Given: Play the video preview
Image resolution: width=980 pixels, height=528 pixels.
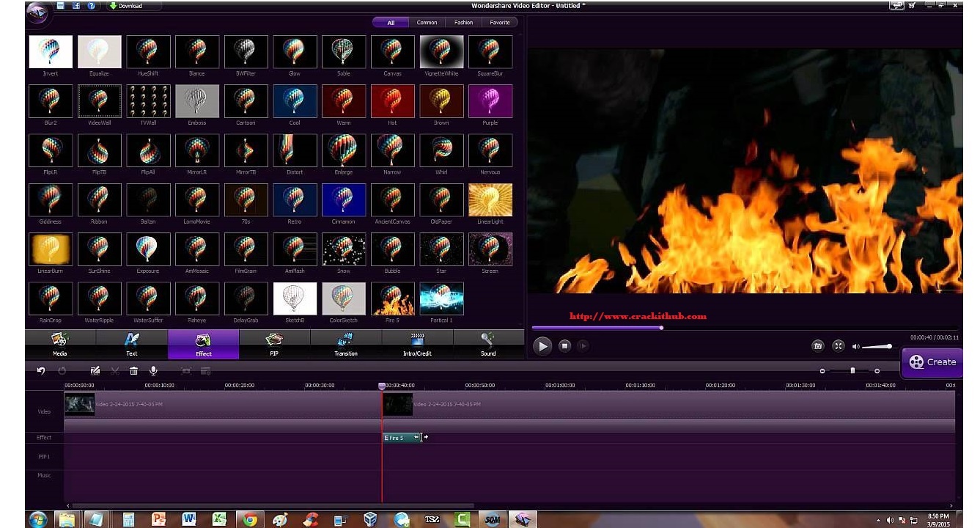Looking at the screenshot, I should [x=542, y=345].
